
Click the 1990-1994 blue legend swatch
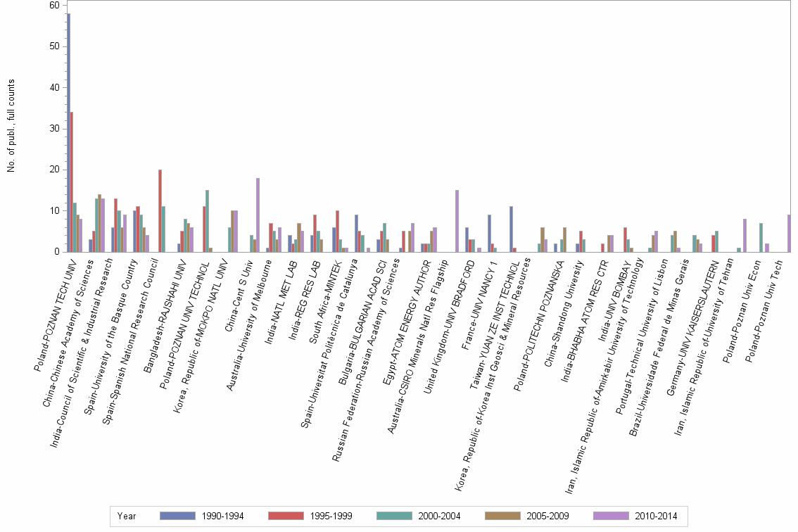177,516
